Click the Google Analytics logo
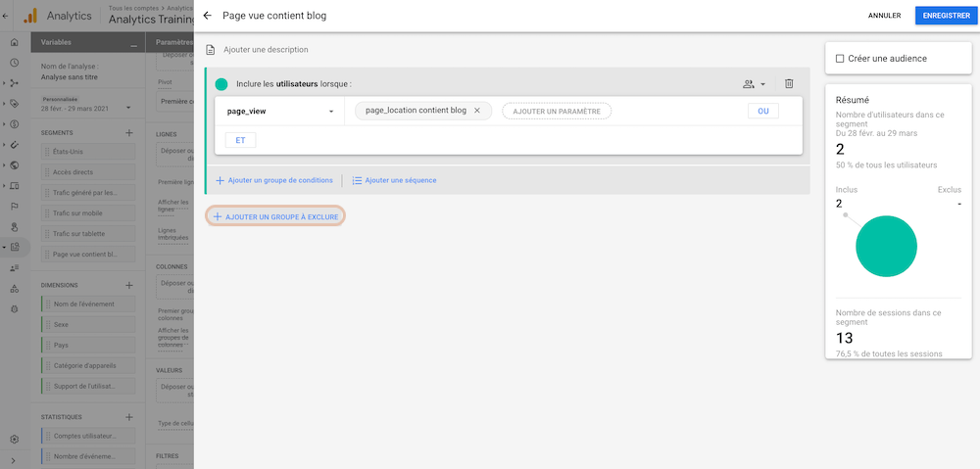This screenshot has width=980, height=469. pyautogui.click(x=30, y=16)
